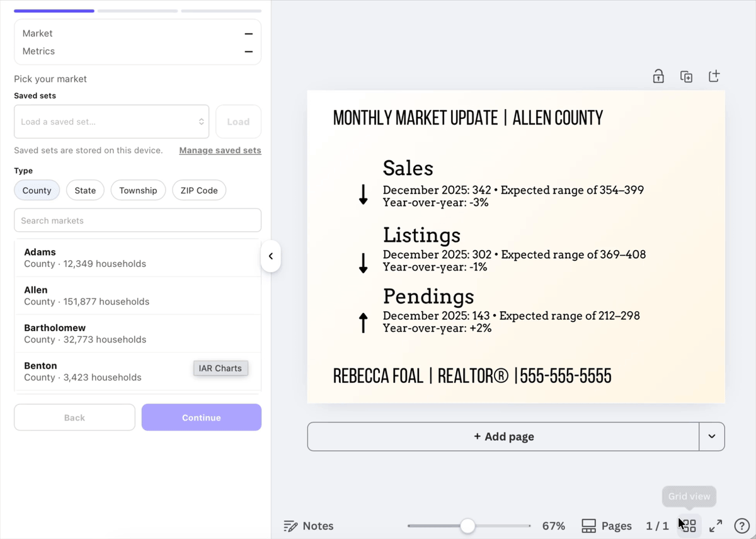Enter fullscreen with the expand arrows icon
756x539 pixels.
pos(716,525)
